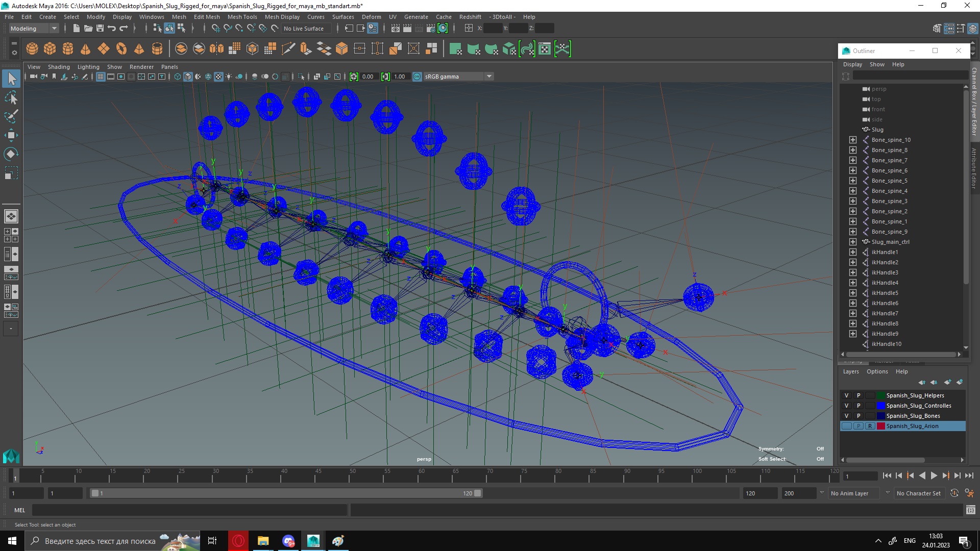This screenshot has height=551, width=980.
Task: Expand Bone_spine_5 in Outliner
Action: [853, 181]
